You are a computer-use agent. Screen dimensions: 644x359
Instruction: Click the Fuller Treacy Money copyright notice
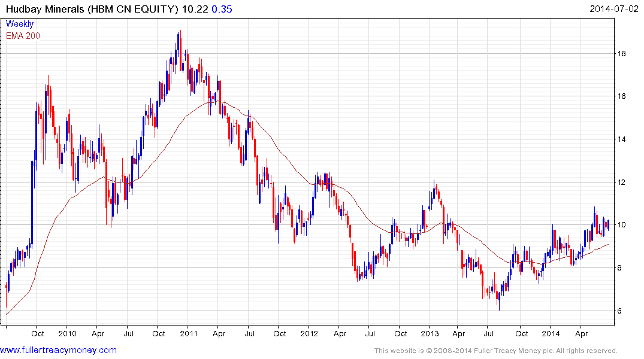(496, 351)
